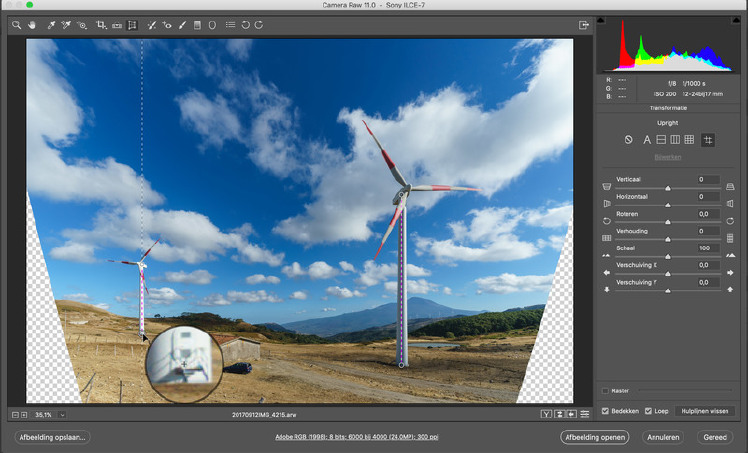The width and height of the screenshot is (748, 453).
Task: Click the Roteren value field
Action: 708,214
